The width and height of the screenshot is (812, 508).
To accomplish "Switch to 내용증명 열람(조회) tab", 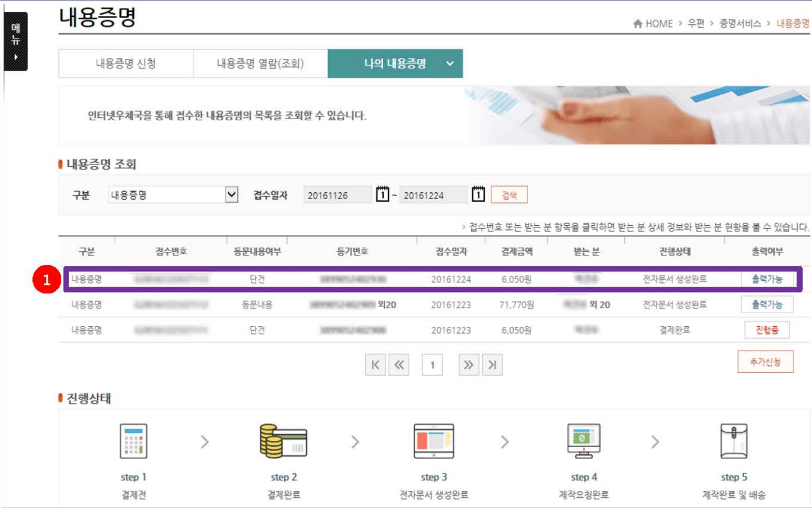I will 260,63.
